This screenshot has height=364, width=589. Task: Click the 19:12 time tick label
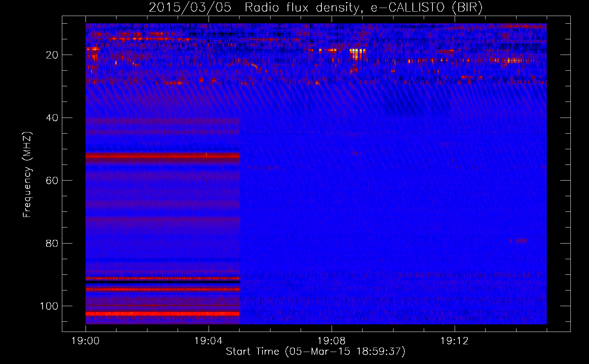click(x=454, y=341)
